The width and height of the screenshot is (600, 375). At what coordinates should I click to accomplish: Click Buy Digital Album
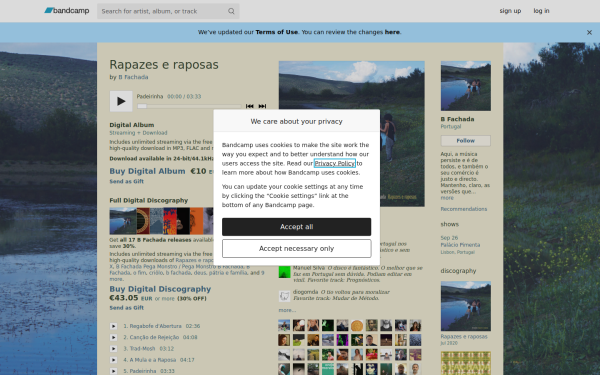[x=147, y=171]
